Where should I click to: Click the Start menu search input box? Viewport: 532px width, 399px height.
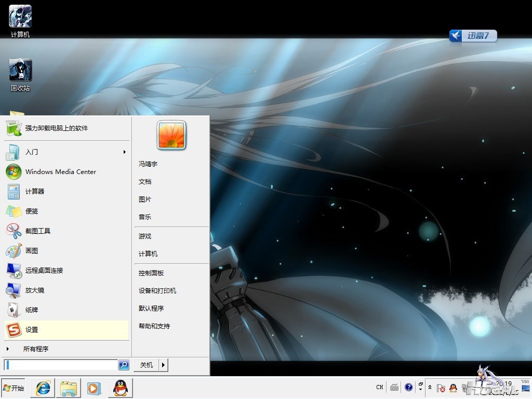[61, 365]
